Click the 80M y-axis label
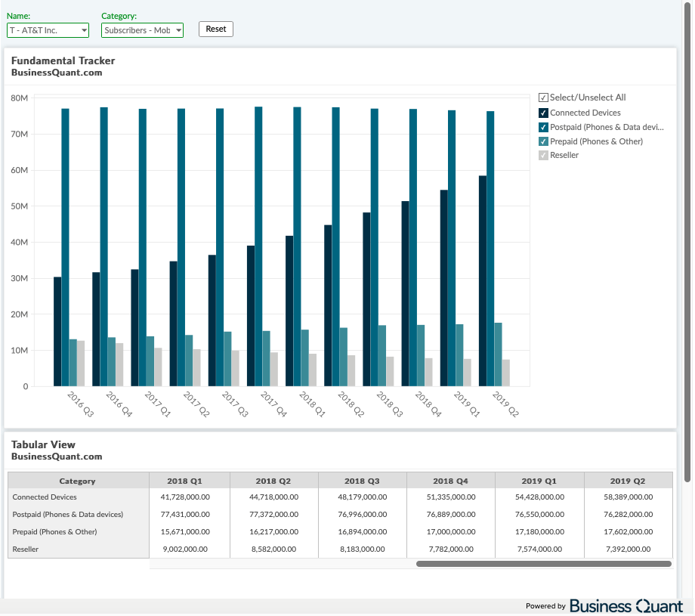Viewport: 695px width, 616px height. 19,98
